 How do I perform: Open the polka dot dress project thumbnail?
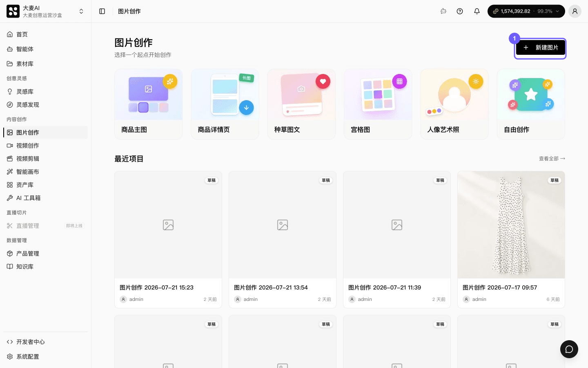[511, 225]
